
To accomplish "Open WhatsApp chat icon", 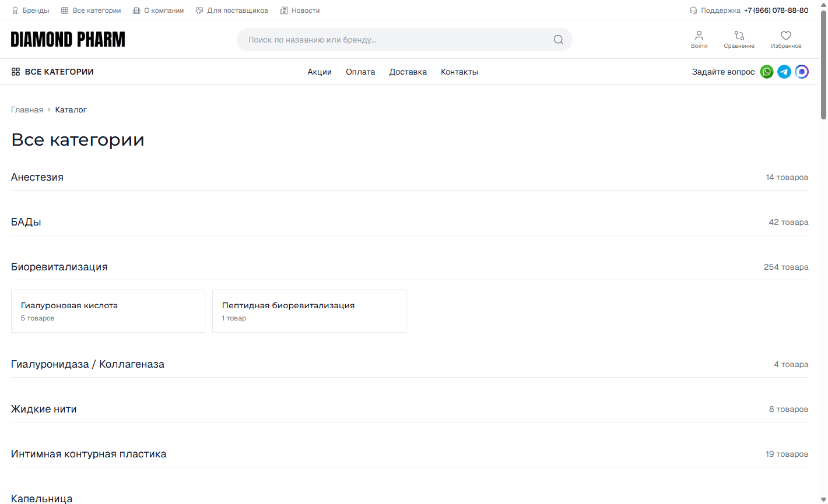I will 767,72.
